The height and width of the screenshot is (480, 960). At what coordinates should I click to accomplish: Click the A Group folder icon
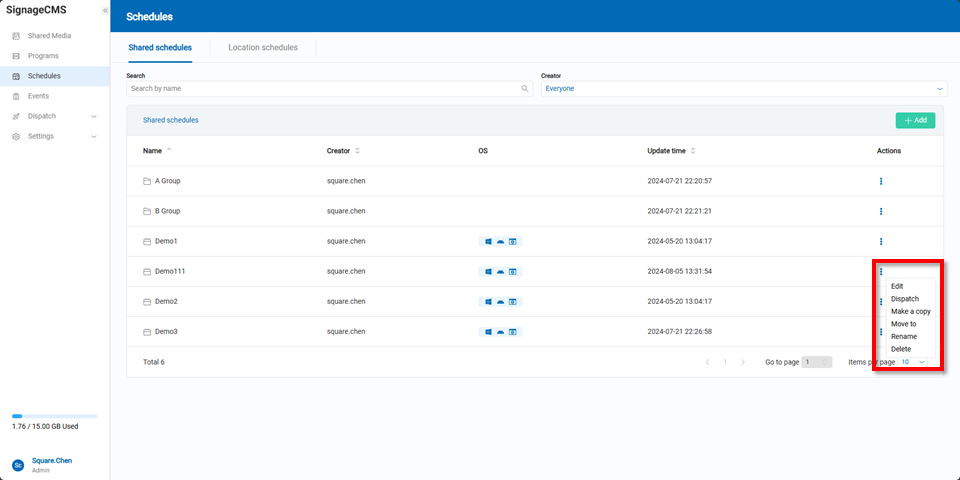[x=146, y=181]
